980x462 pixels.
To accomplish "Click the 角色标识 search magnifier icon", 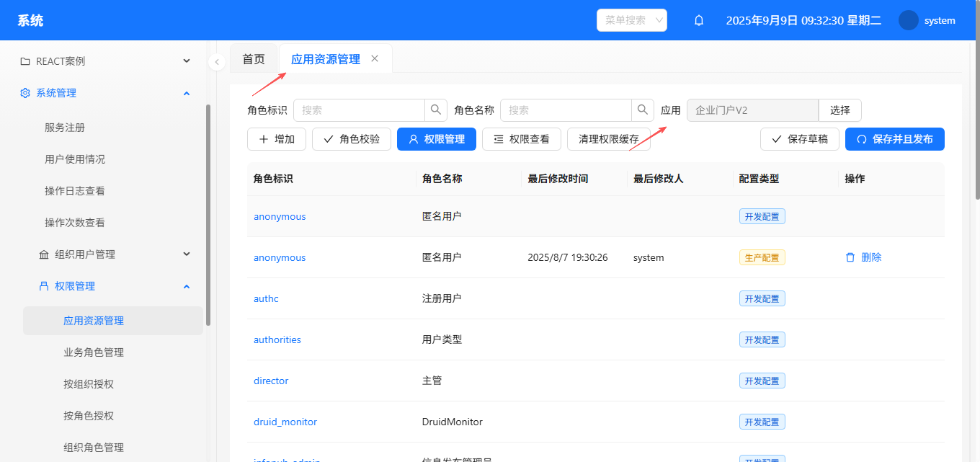I will tap(435, 110).
